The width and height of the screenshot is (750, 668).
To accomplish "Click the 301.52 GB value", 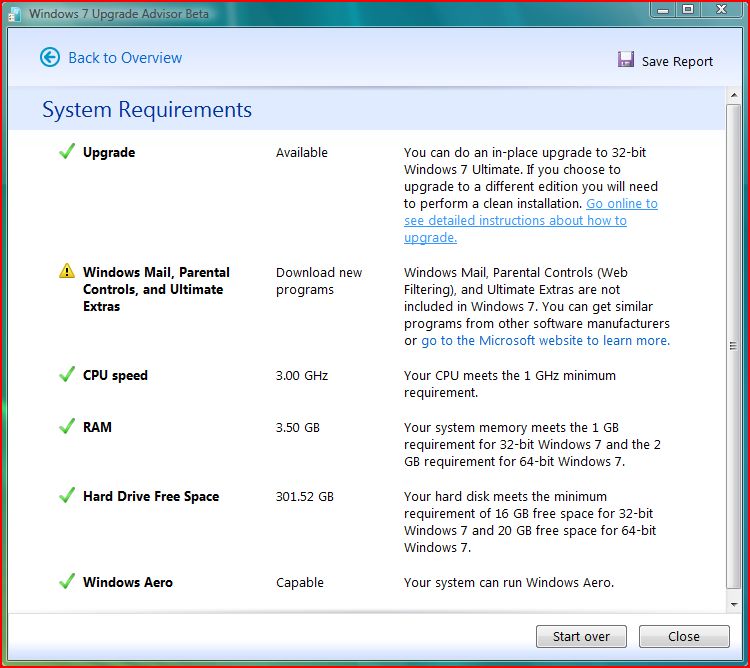I will (x=305, y=496).
